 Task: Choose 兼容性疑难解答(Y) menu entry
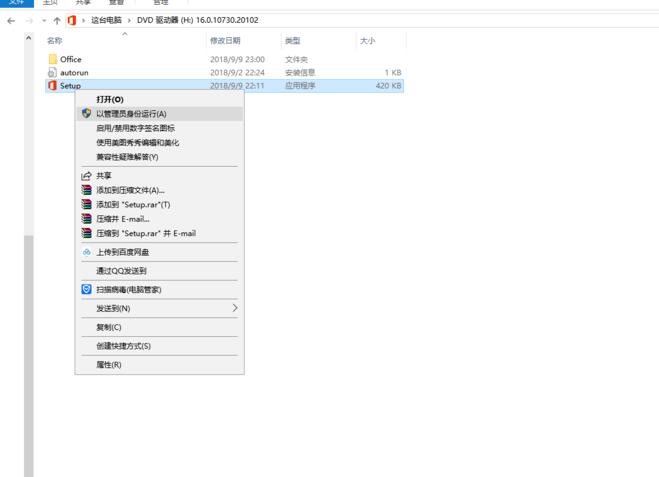click(159, 157)
